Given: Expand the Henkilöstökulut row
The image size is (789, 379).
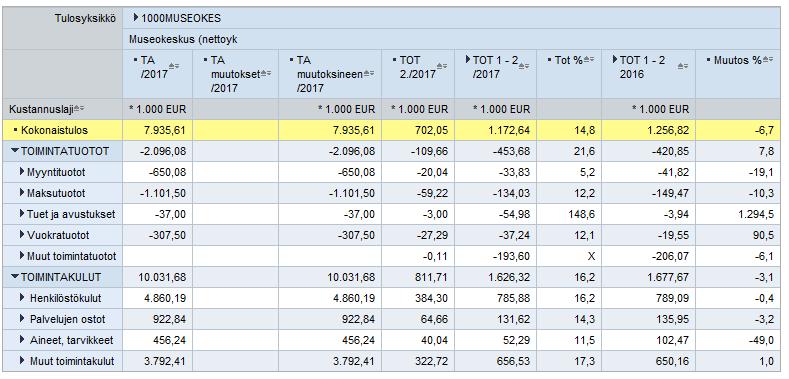Looking at the screenshot, I should click(22, 298).
